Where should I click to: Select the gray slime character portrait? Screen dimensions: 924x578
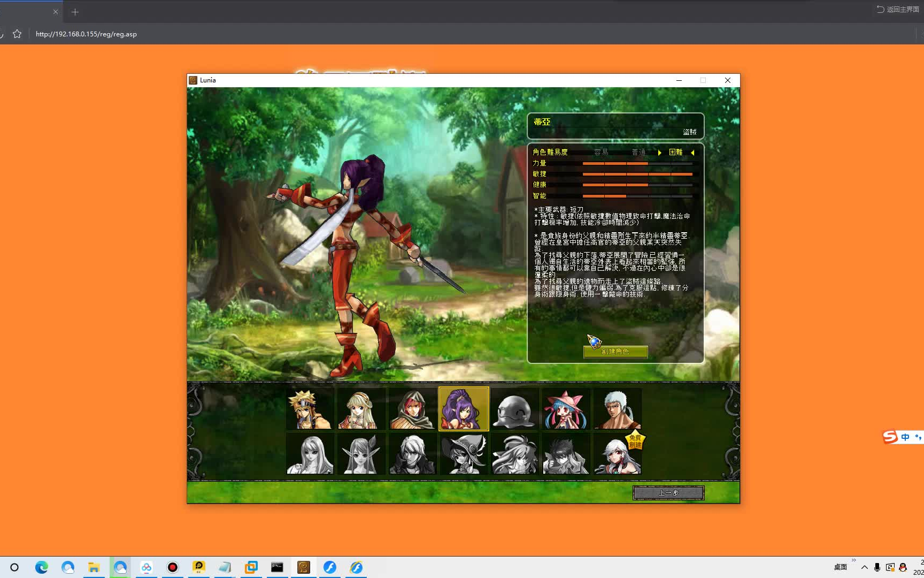pyautogui.click(x=515, y=409)
